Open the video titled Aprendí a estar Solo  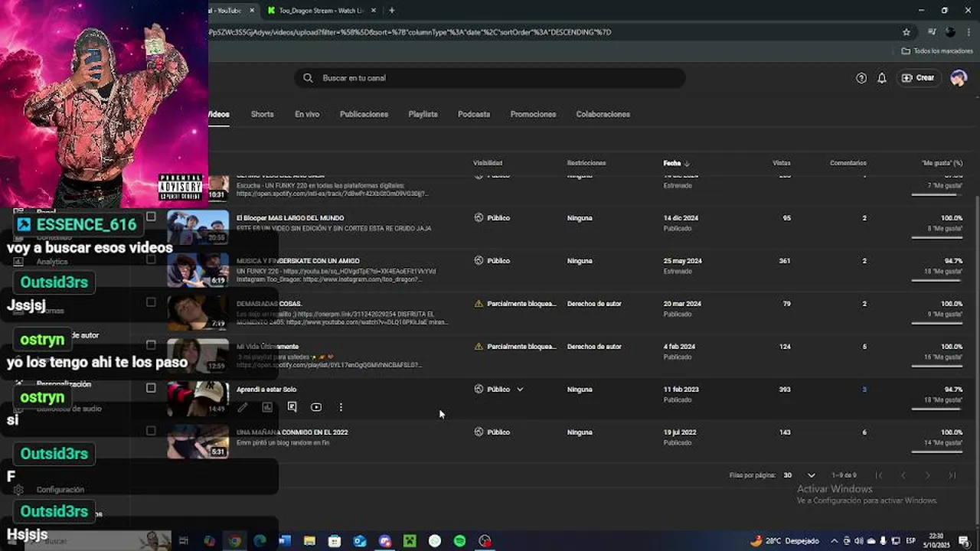(266, 390)
